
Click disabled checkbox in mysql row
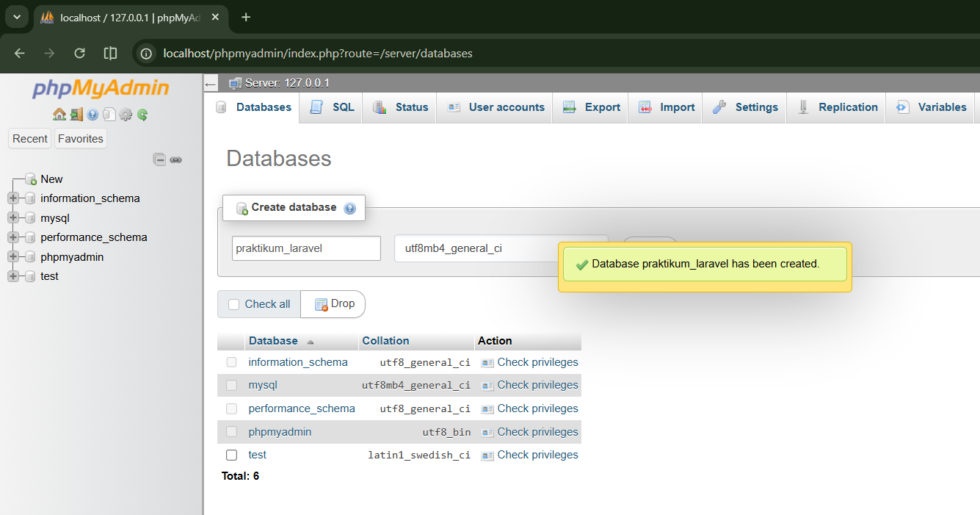tap(231, 385)
